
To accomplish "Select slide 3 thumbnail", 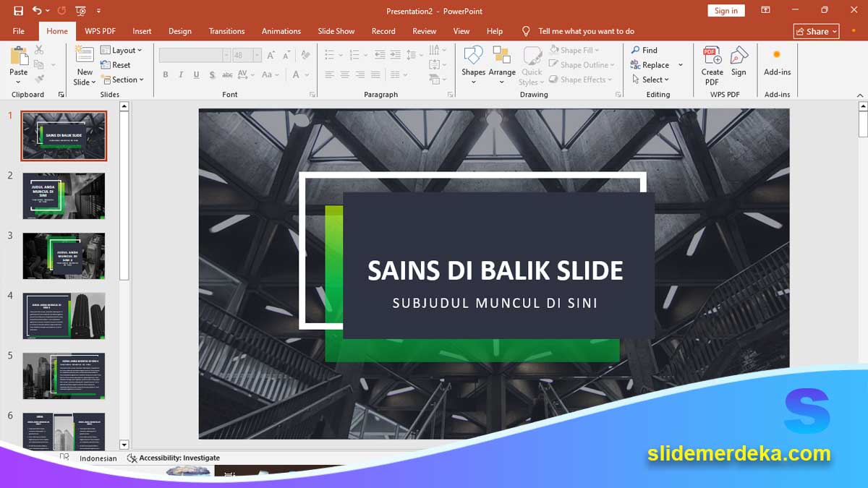I will 64,256.
